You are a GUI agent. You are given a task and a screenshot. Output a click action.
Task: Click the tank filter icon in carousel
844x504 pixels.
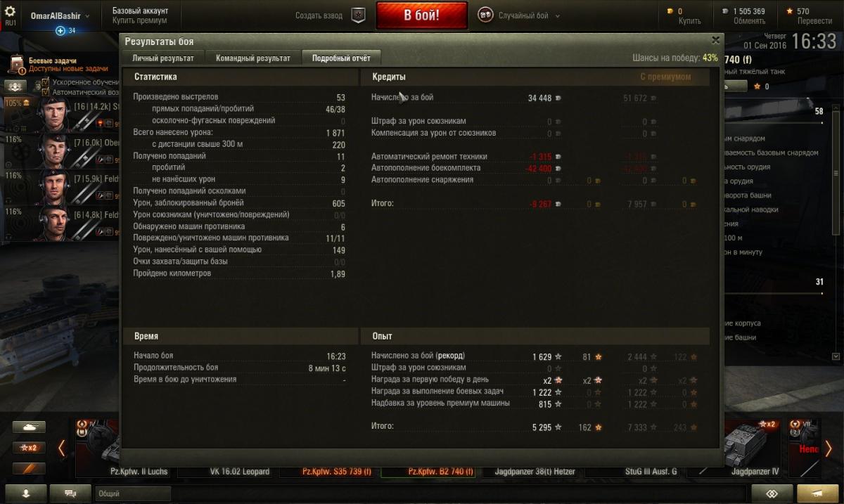[x=29, y=427]
